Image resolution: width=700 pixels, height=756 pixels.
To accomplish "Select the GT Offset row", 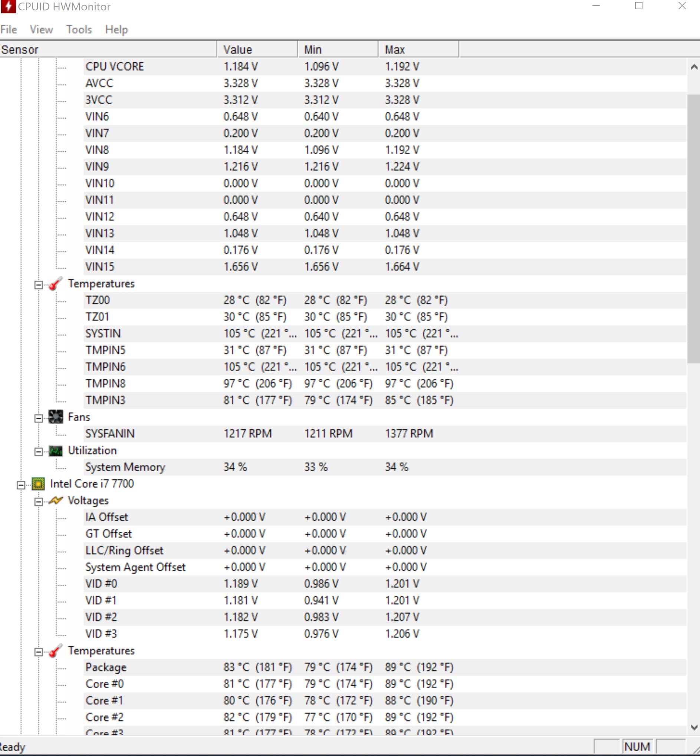I will (x=385, y=534).
